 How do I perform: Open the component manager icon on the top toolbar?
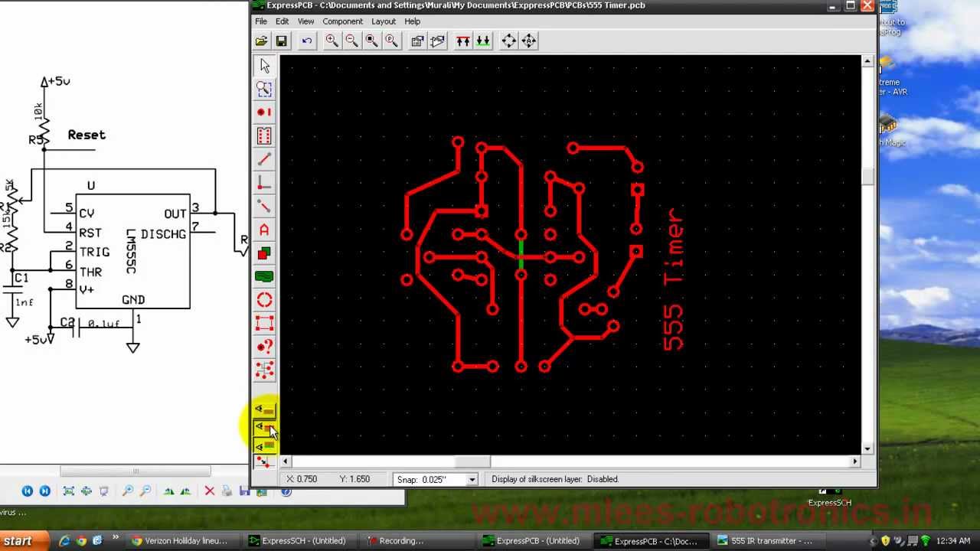(x=417, y=41)
